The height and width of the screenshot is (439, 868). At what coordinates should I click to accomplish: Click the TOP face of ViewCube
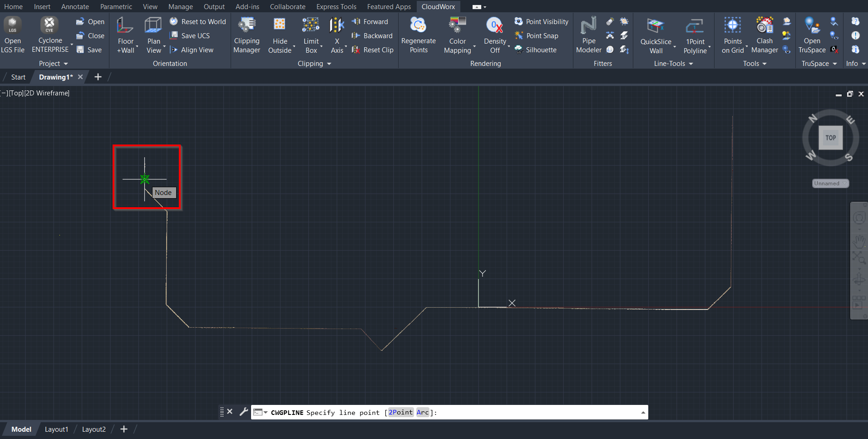click(830, 138)
